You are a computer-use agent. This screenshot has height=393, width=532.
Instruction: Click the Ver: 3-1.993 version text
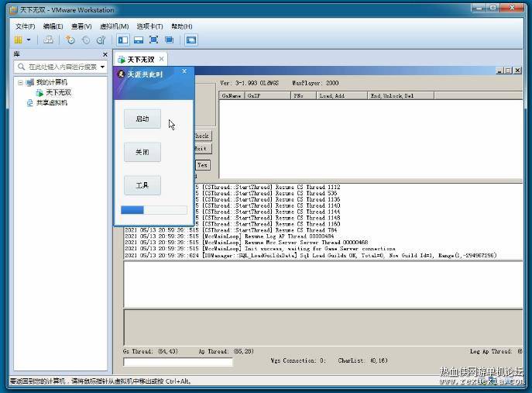coord(249,83)
